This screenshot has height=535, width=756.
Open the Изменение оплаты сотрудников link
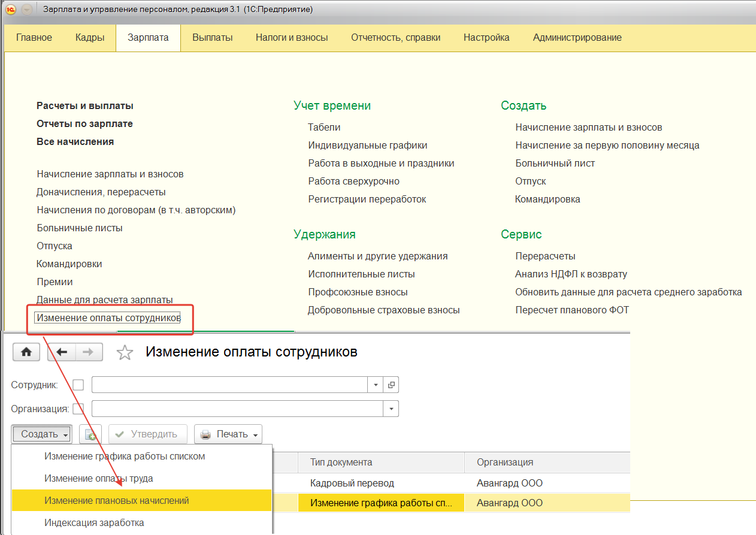point(108,318)
